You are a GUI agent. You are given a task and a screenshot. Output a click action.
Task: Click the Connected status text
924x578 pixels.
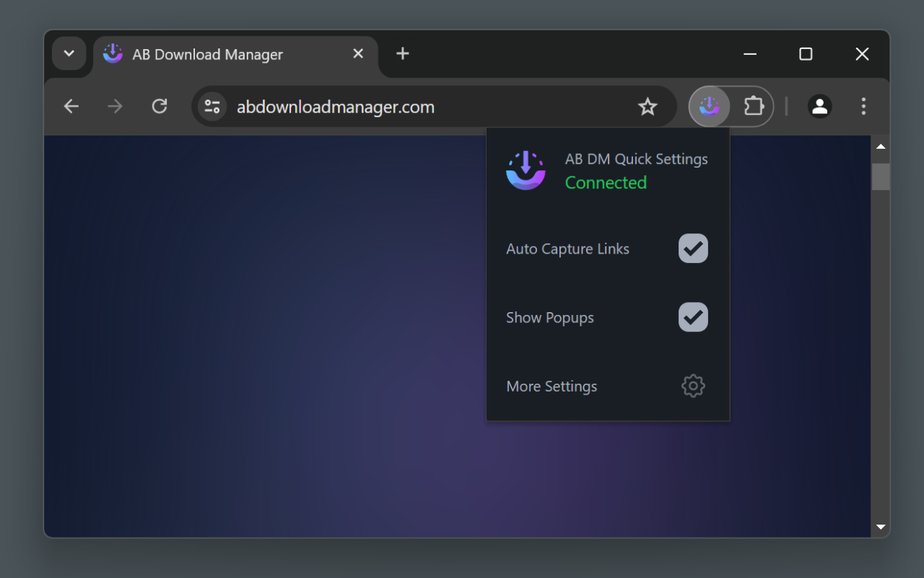pos(606,182)
